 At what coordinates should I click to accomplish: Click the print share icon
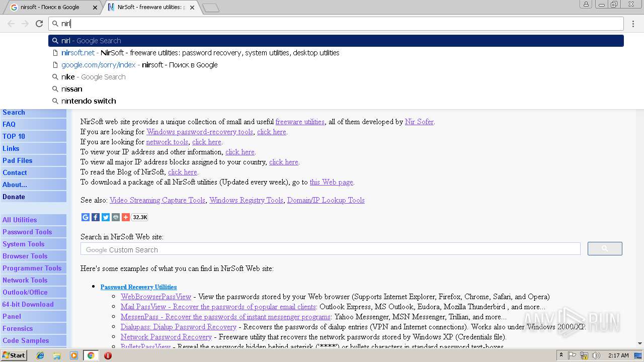(116, 217)
